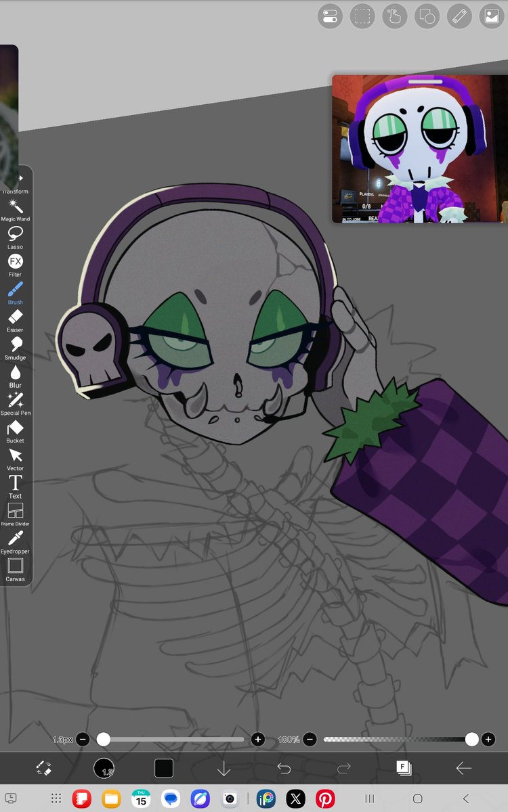Open the taskbar app drawer grid
The image size is (508, 812).
click(x=56, y=798)
